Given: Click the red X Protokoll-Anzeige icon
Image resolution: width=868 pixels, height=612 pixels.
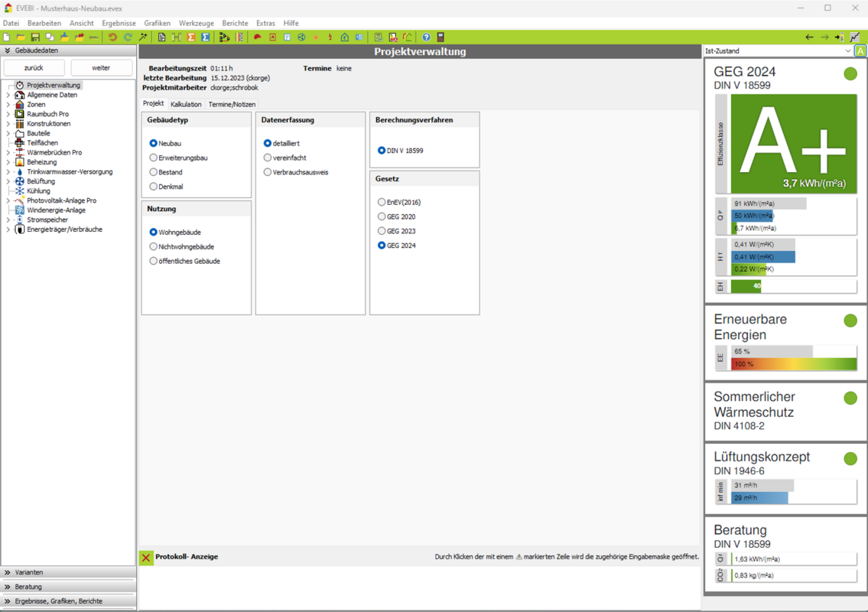Looking at the screenshot, I should click(x=146, y=558).
